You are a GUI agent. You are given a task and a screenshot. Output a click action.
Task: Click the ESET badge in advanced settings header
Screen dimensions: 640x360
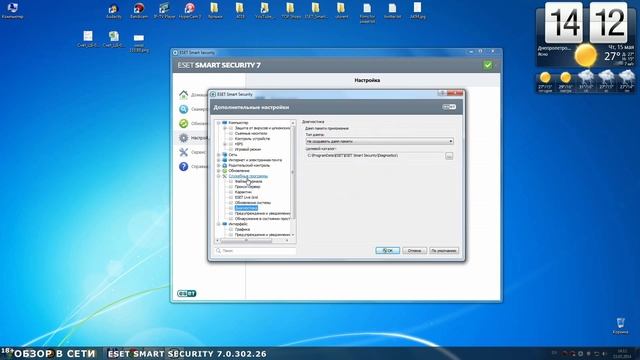(x=449, y=107)
